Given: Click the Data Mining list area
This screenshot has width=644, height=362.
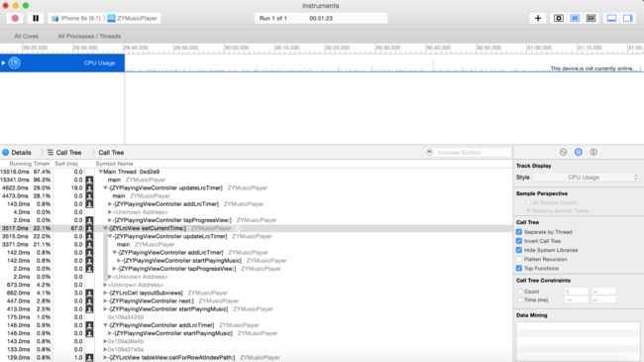Looking at the screenshot, I should [578, 341].
